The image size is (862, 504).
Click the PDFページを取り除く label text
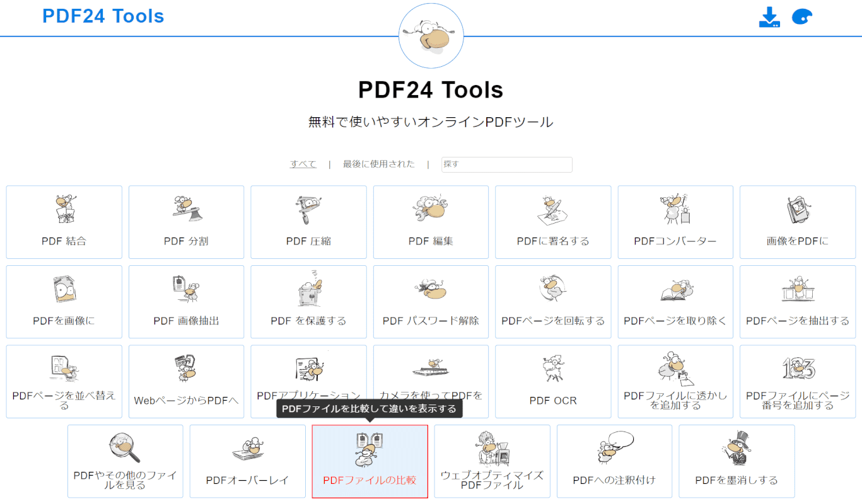pyautogui.click(x=675, y=321)
